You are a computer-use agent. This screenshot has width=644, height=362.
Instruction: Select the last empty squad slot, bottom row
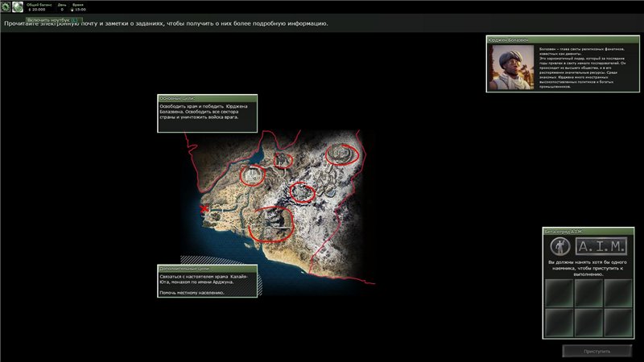click(618, 323)
